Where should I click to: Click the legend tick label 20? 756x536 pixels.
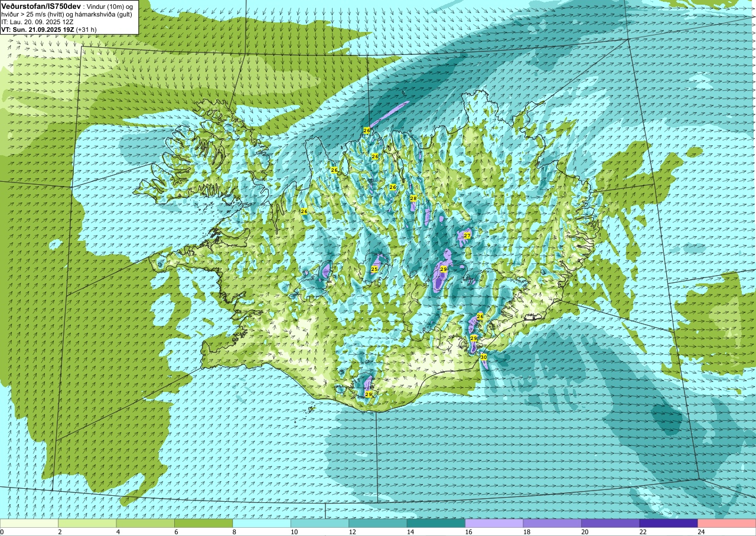(584, 532)
